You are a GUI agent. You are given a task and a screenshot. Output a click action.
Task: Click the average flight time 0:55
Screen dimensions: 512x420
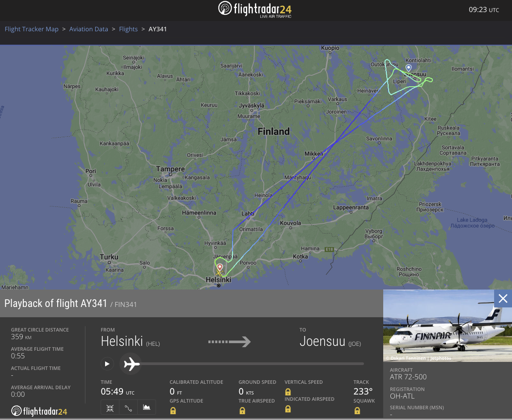(18, 356)
